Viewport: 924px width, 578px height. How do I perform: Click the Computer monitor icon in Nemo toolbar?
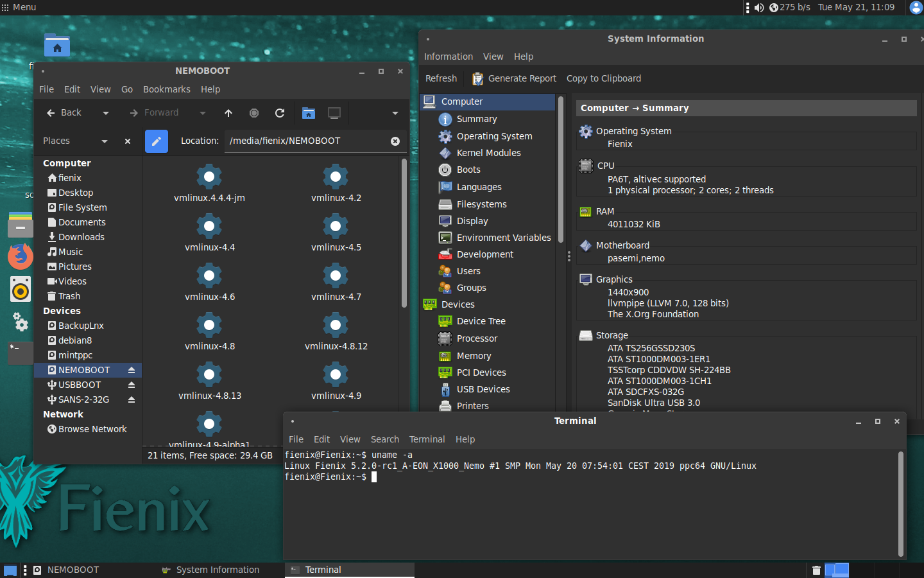pyautogui.click(x=334, y=113)
